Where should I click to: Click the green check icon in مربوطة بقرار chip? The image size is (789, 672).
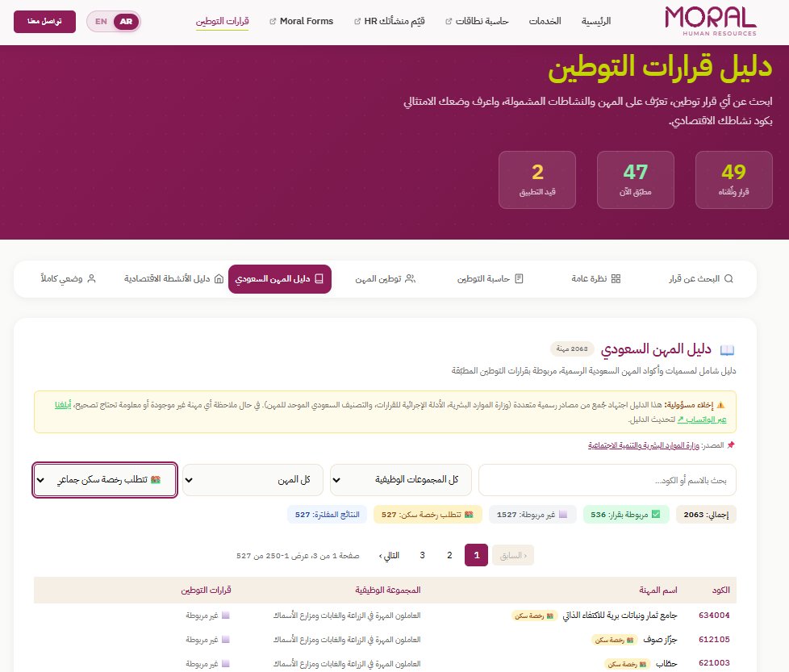click(656, 514)
